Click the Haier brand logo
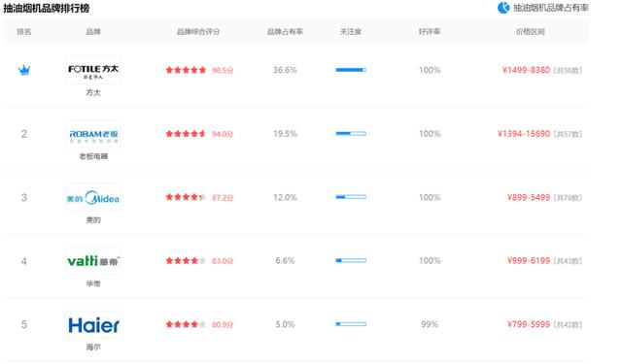The height and width of the screenshot is (364, 622). click(x=93, y=325)
